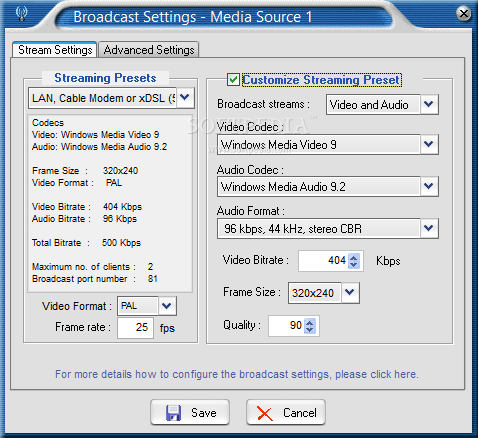Expand the Frame Size dropdown arrow
The height and width of the screenshot is (438, 478).
point(350,293)
